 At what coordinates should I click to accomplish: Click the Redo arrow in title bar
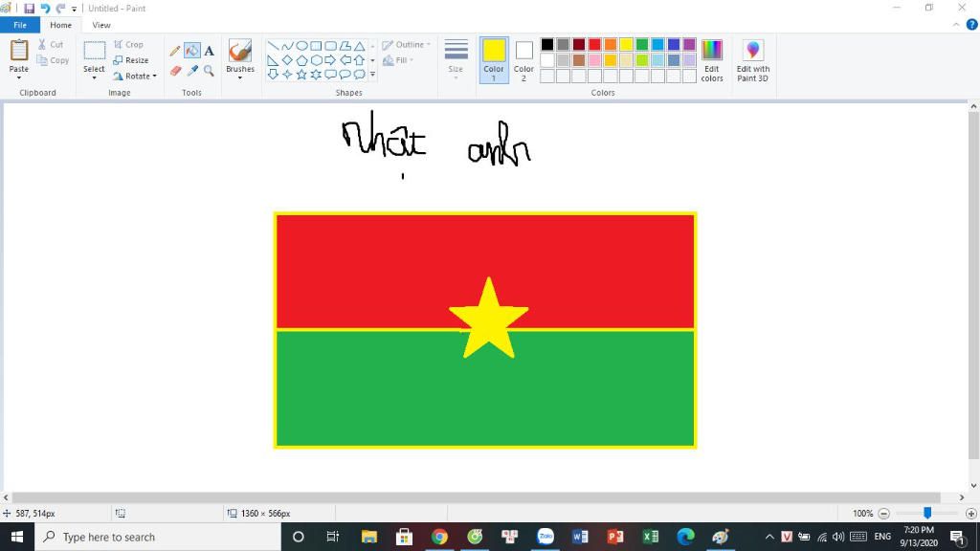click(60, 8)
